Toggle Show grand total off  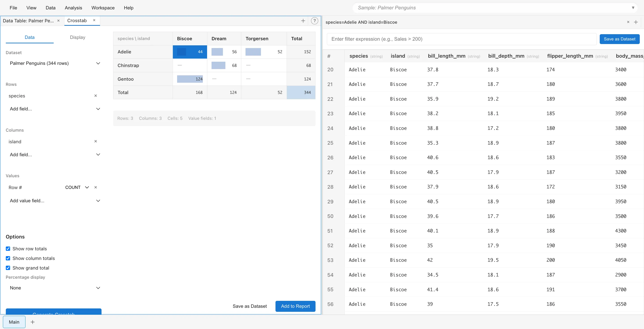point(8,268)
